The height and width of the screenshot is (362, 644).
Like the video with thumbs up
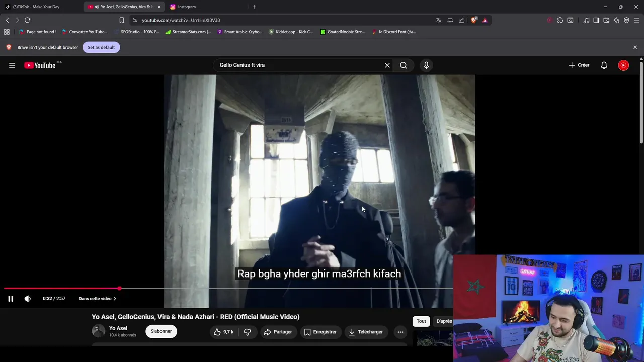click(224, 332)
